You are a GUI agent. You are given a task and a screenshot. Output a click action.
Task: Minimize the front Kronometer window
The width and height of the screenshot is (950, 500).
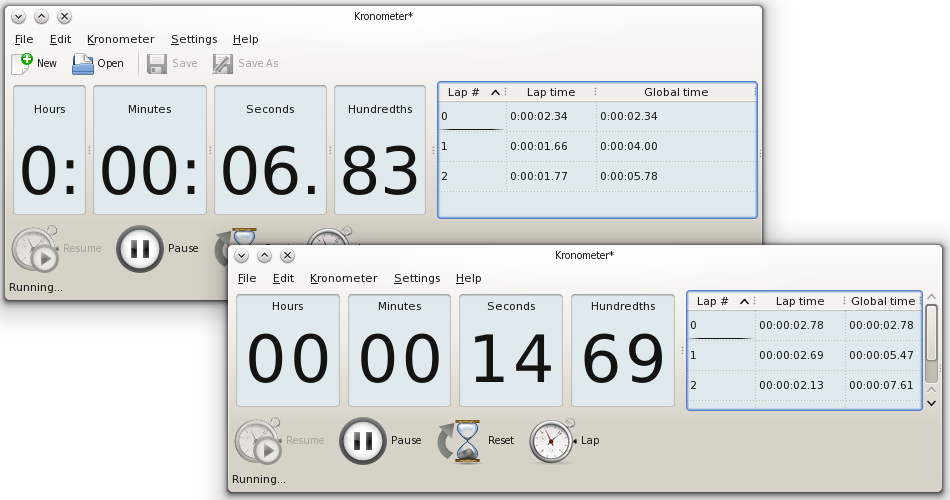[242, 256]
